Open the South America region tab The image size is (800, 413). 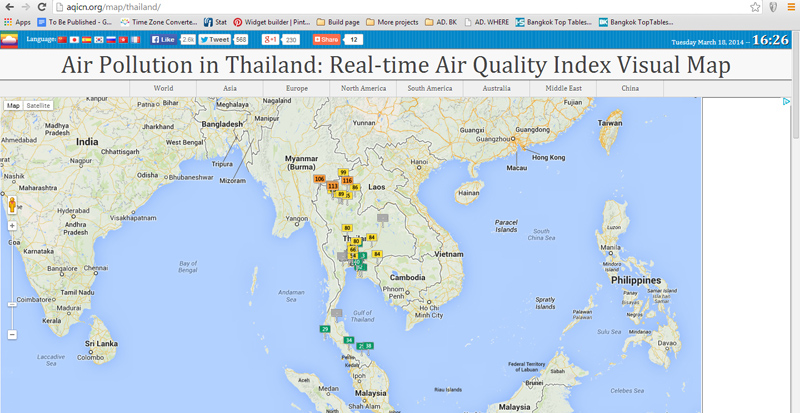(x=430, y=88)
